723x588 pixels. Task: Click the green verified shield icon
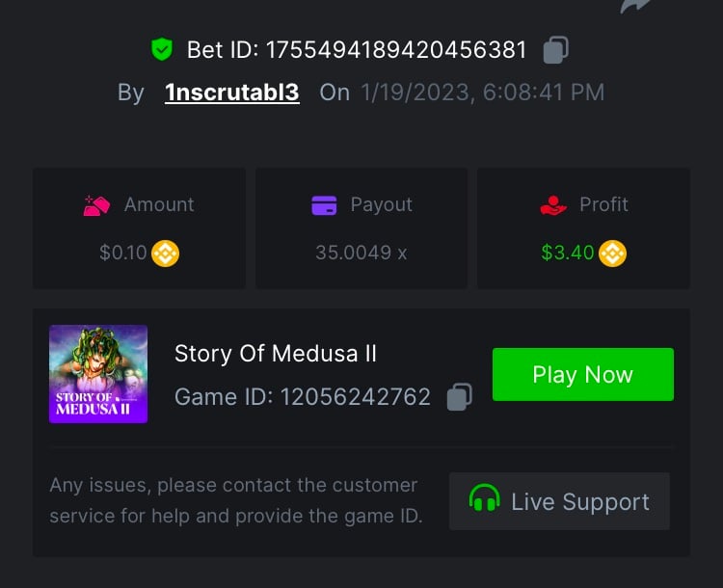pyautogui.click(x=161, y=48)
